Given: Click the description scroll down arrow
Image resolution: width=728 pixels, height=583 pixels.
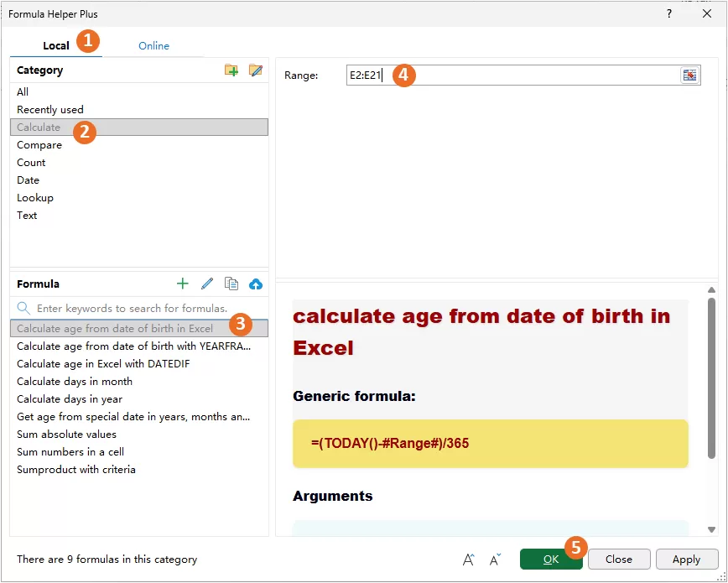Looking at the screenshot, I should click(711, 529).
